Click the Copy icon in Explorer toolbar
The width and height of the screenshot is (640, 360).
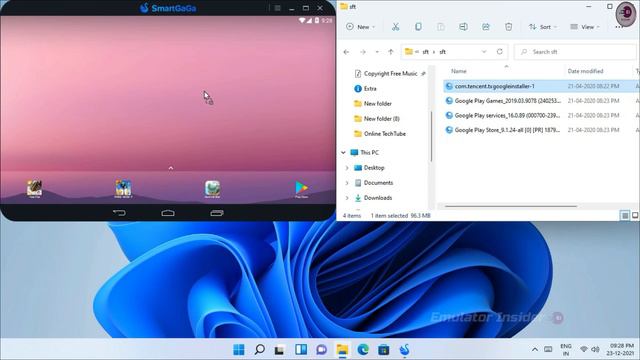(x=418, y=27)
